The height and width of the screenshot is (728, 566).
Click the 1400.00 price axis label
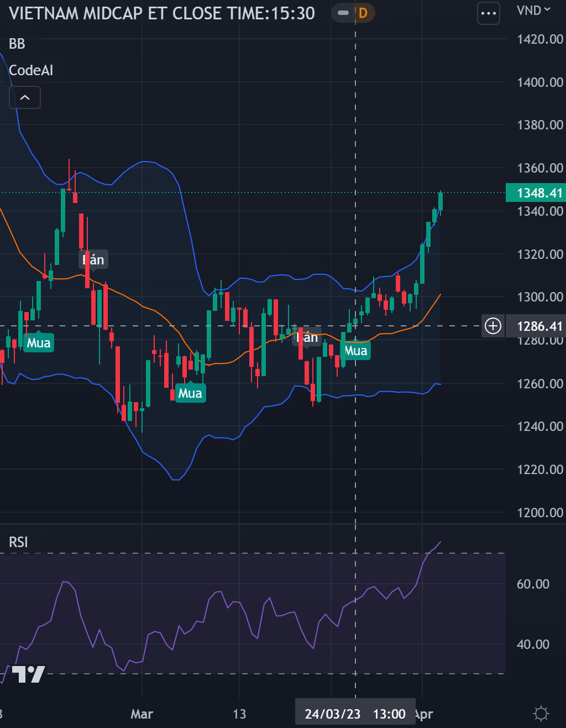(540, 82)
